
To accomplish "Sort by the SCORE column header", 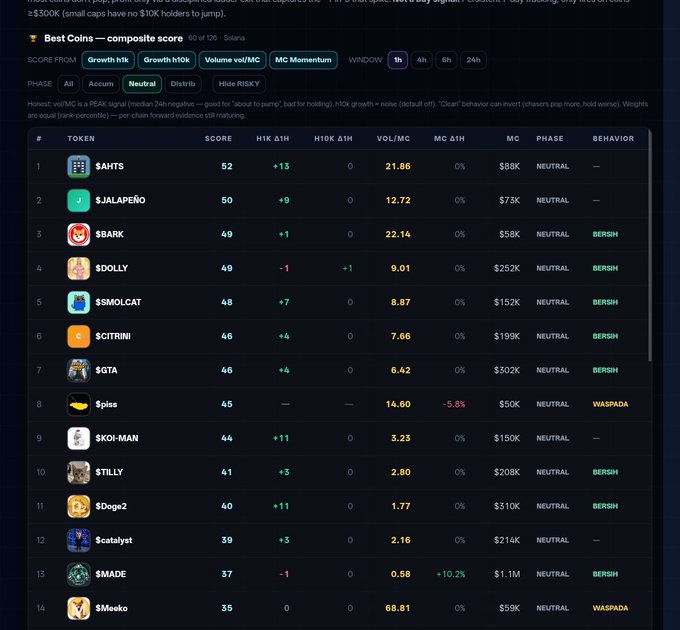I will click(x=218, y=139).
